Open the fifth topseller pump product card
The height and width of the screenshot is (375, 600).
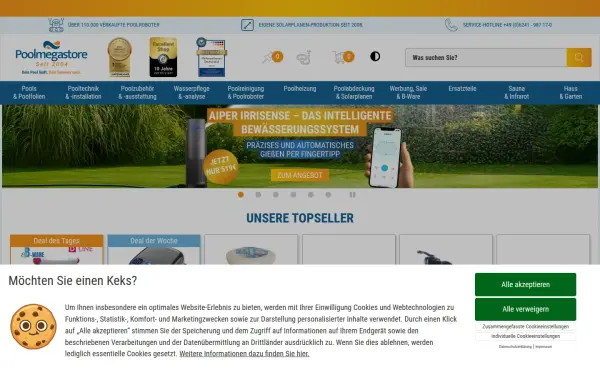tap(446, 249)
